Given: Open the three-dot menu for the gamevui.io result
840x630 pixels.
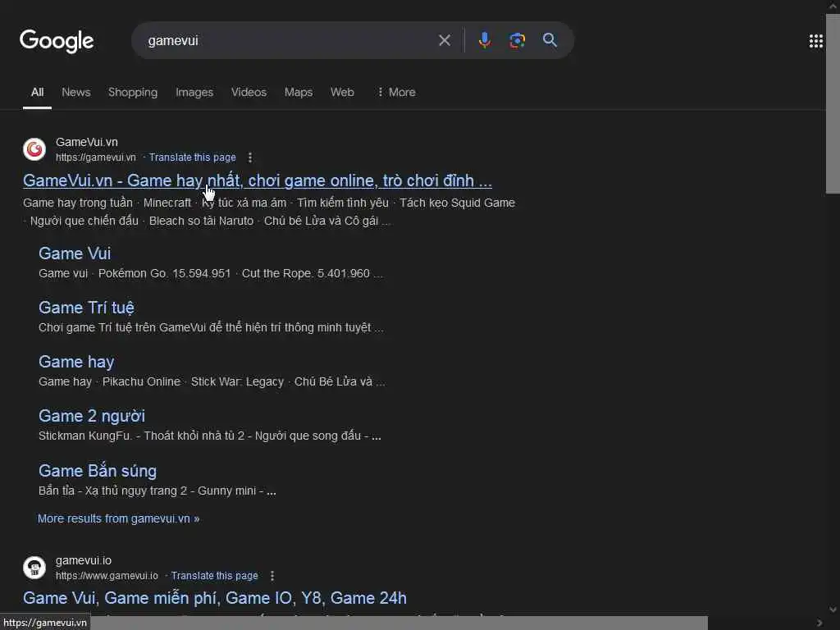Looking at the screenshot, I should point(272,576).
